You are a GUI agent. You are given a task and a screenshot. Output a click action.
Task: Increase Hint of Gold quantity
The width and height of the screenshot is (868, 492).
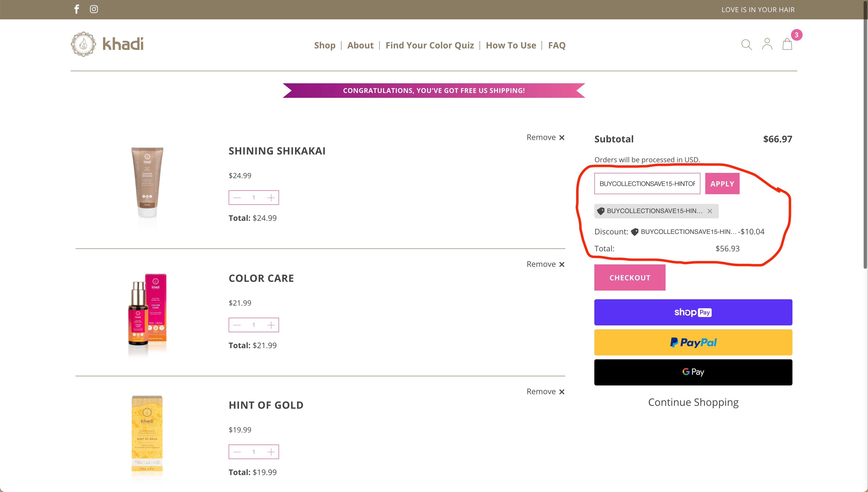point(271,452)
